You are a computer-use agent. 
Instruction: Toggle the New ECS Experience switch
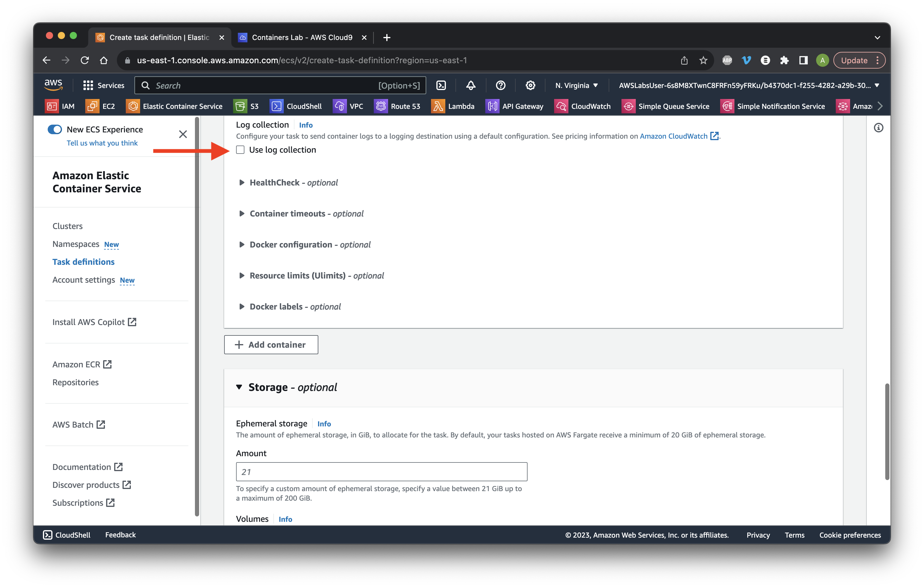click(x=55, y=129)
